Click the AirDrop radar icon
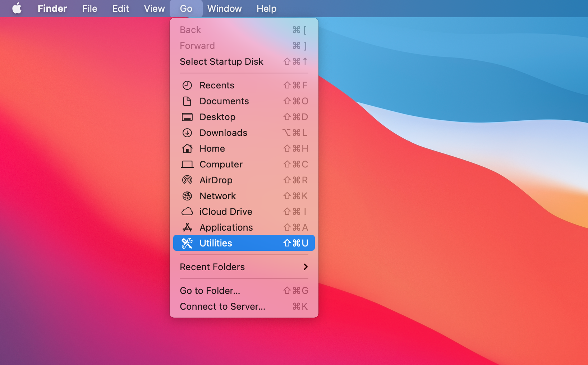This screenshot has width=588, height=365. tap(187, 180)
